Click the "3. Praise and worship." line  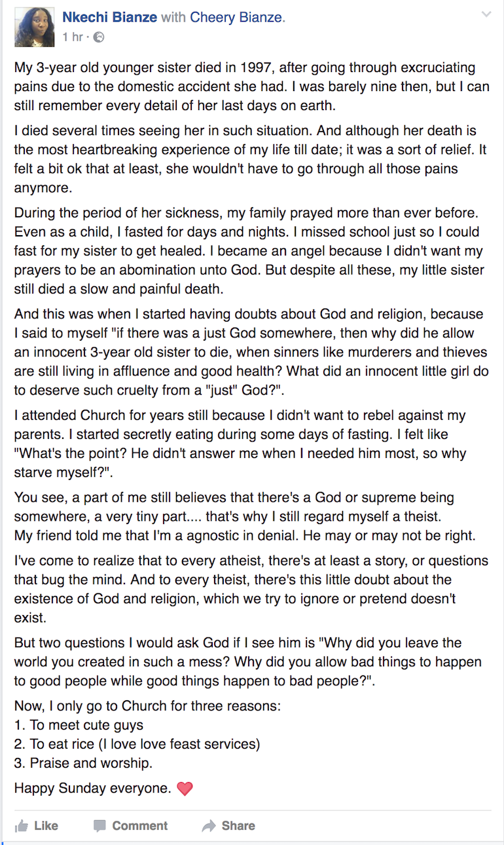pos(82,763)
